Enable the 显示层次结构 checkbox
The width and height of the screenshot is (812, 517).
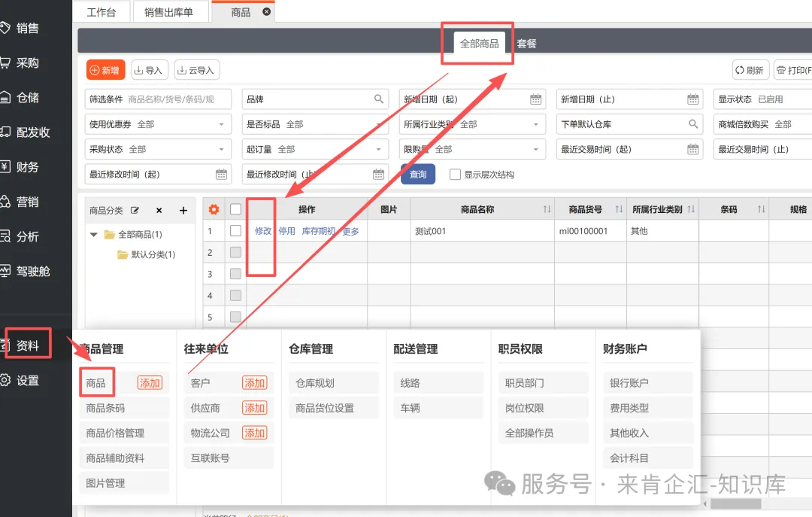[x=455, y=175]
